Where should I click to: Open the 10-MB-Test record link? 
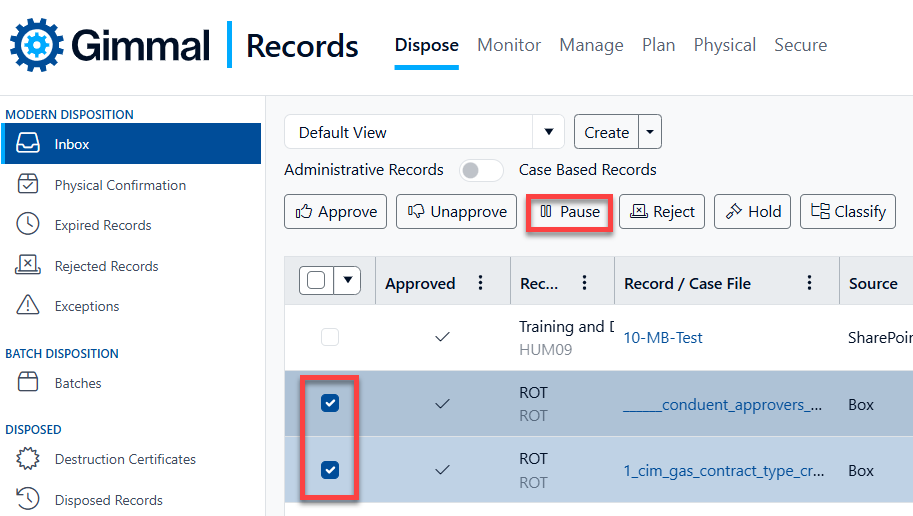(663, 338)
